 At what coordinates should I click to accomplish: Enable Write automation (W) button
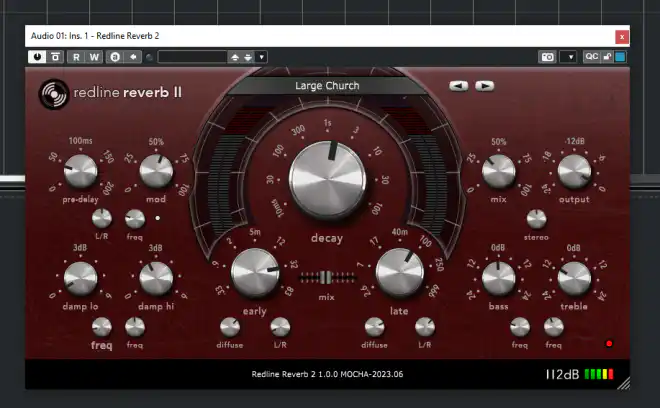coord(94,57)
